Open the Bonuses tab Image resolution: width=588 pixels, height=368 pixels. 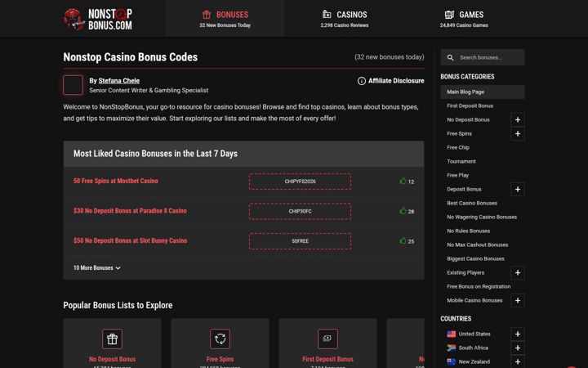tap(225, 18)
